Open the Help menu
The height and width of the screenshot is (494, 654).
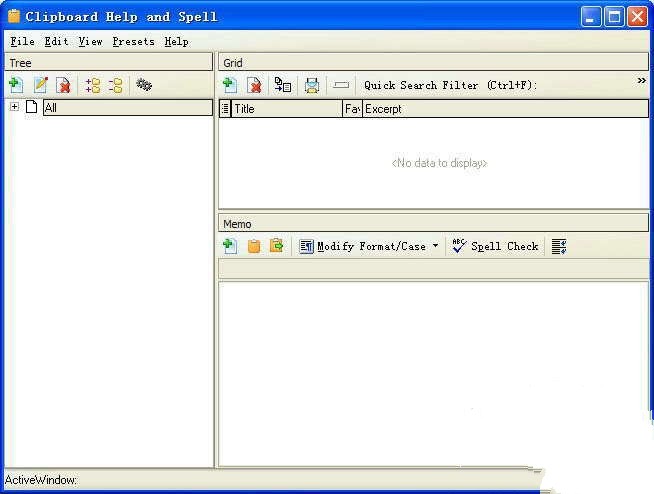pos(176,41)
